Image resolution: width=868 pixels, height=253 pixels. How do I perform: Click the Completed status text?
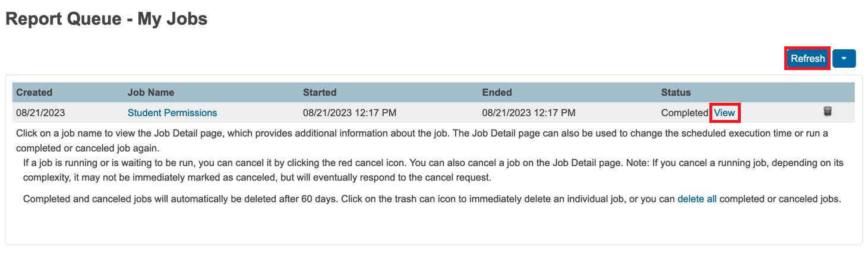coord(684,113)
